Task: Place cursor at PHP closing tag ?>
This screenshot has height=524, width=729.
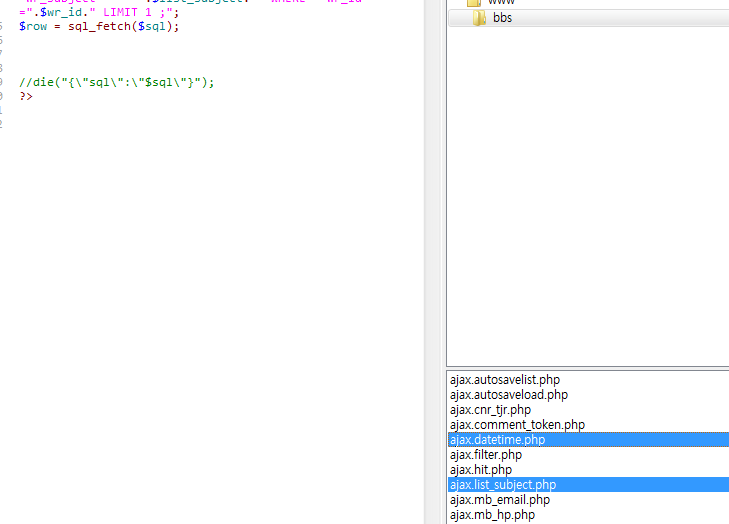Action: click(x=26, y=96)
